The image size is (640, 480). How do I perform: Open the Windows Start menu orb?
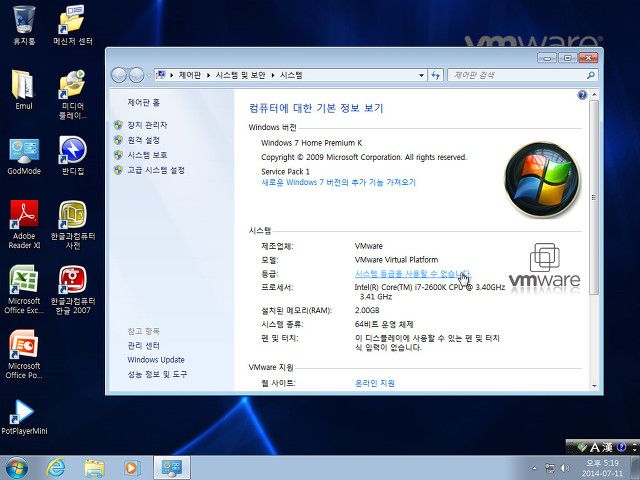click(17, 468)
